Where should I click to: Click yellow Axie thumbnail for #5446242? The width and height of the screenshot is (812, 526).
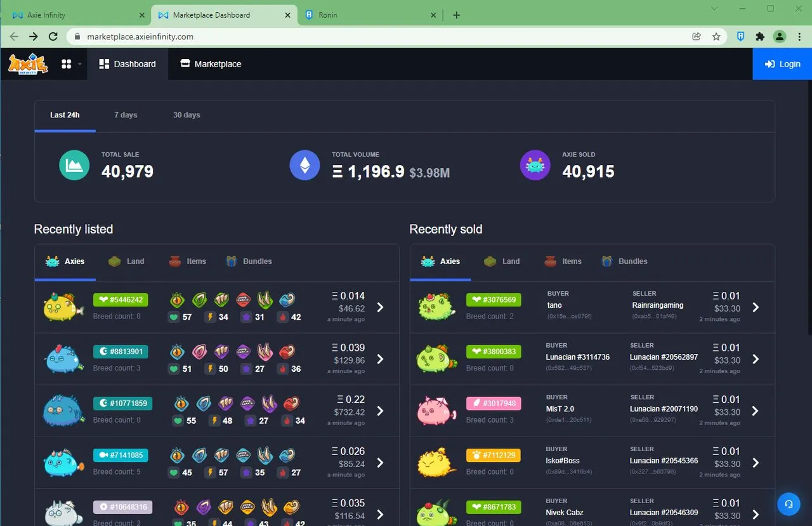(x=63, y=306)
